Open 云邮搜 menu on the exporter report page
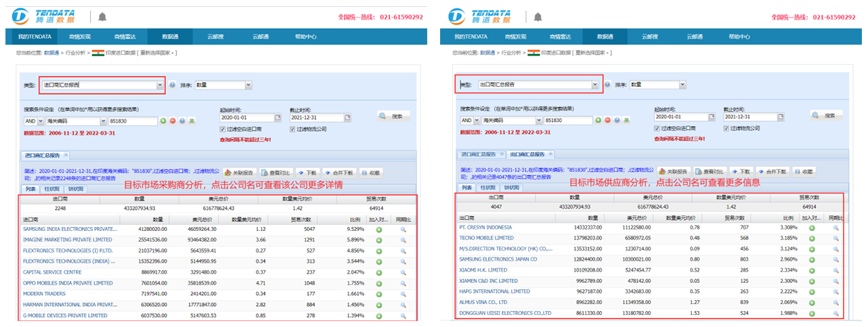This screenshot has width=868, height=327. 651,37
